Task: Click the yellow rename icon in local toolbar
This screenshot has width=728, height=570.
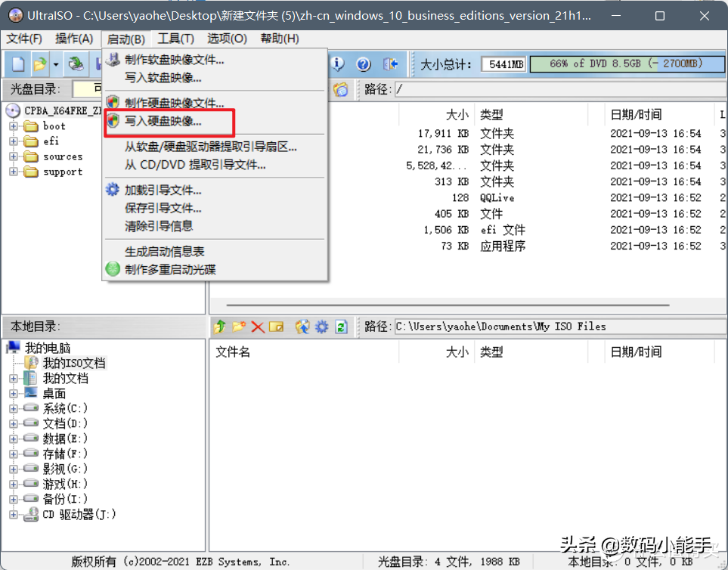Action: (277, 327)
